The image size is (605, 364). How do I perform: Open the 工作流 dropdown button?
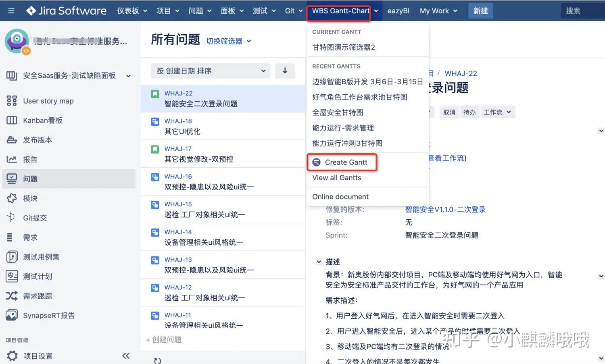[497, 112]
